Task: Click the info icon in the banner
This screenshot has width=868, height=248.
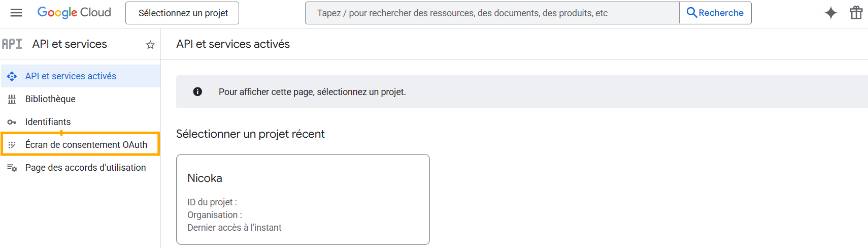Action: coord(197,91)
